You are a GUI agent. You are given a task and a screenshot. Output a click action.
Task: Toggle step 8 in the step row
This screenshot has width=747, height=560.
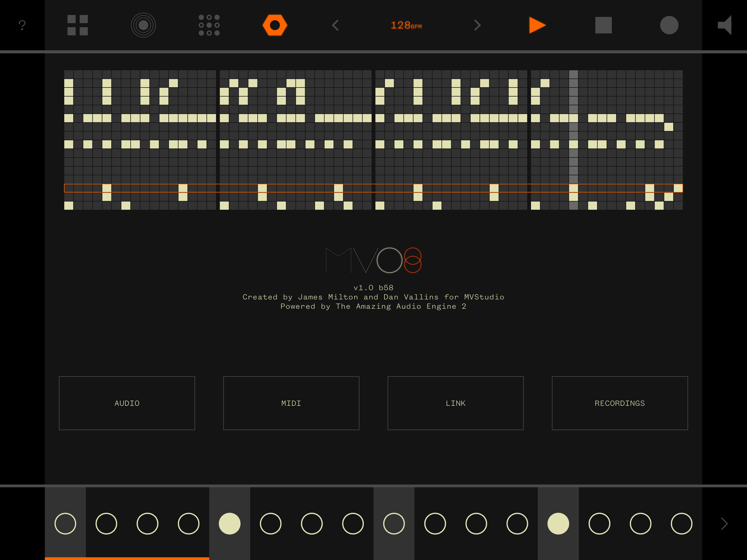[x=353, y=524]
